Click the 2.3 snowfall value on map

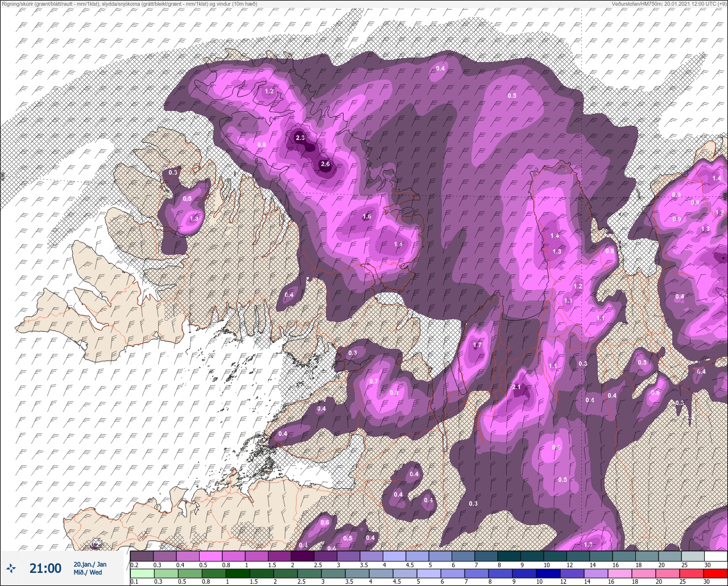pos(300,138)
